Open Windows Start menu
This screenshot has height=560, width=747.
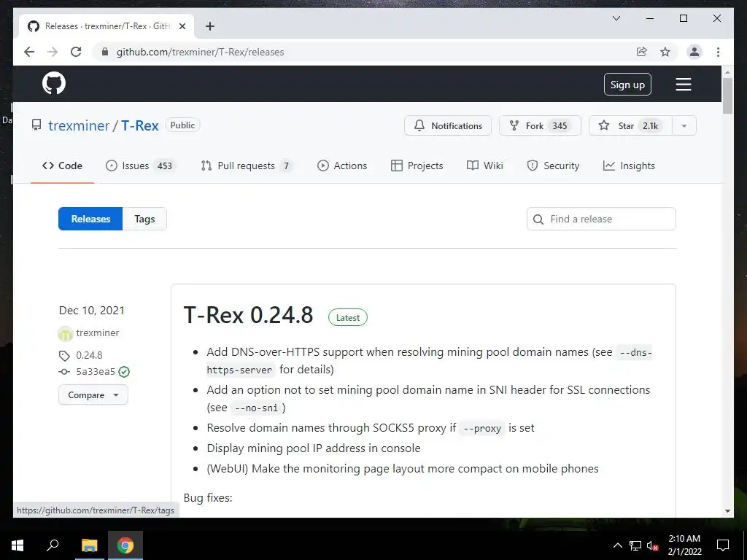(x=18, y=545)
